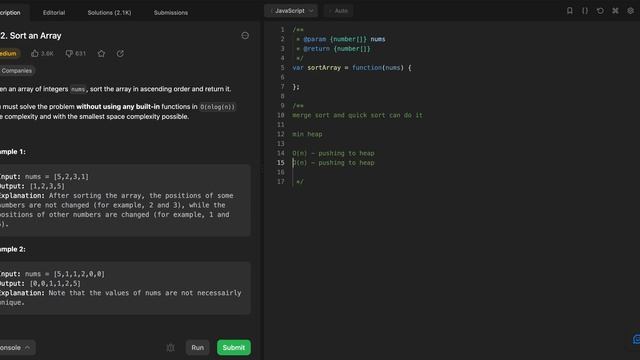Click the Example 1 input text

pyautogui.click(x=44, y=177)
